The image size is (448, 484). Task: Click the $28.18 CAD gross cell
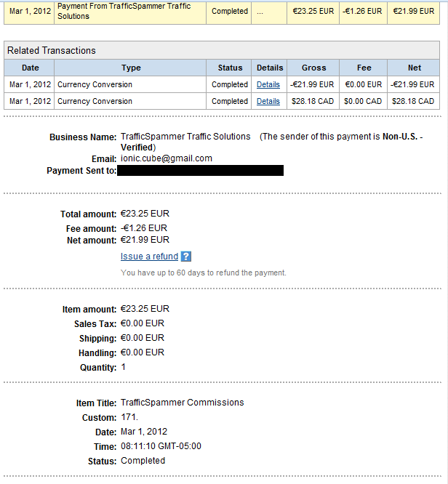(x=313, y=101)
